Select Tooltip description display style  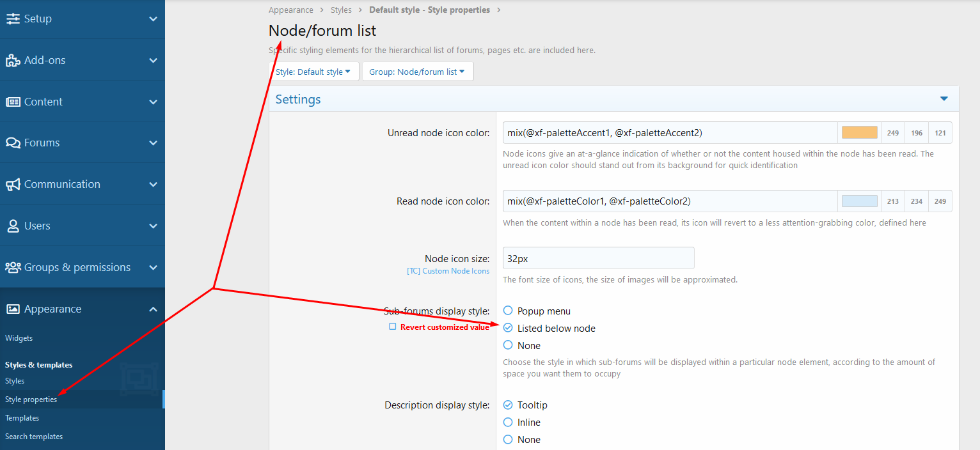(x=508, y=405)
